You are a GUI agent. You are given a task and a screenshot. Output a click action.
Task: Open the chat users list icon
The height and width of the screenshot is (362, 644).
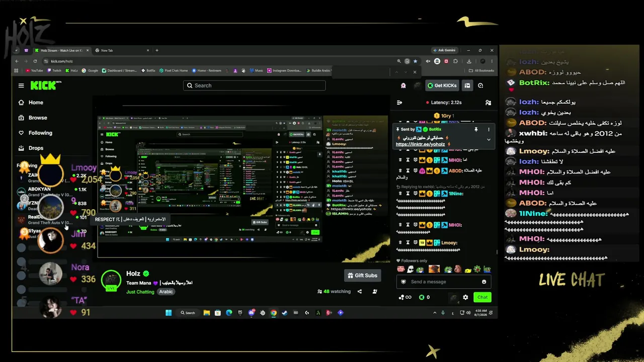point(488,103)
